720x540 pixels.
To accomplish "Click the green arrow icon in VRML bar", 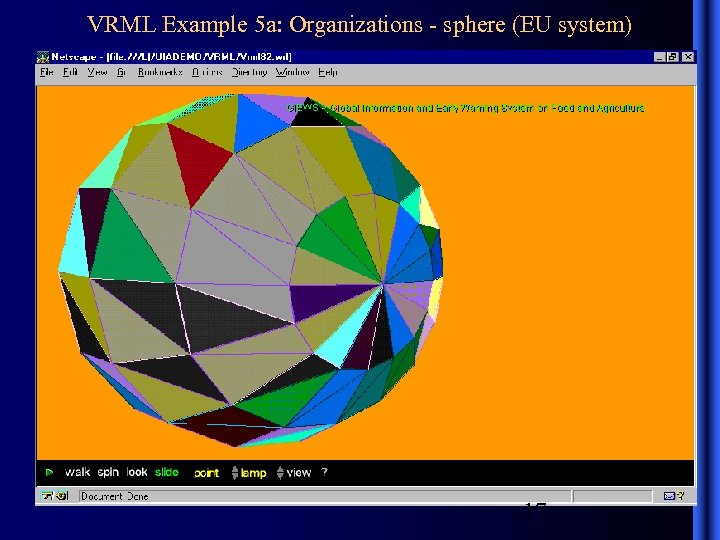I will pos(50,472).
